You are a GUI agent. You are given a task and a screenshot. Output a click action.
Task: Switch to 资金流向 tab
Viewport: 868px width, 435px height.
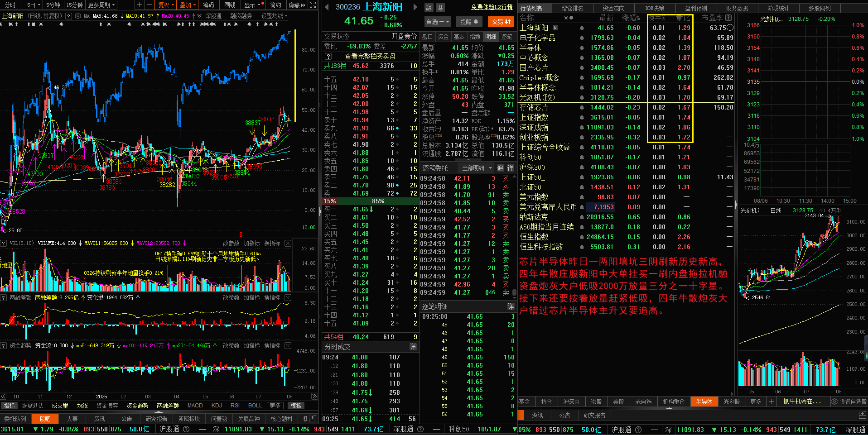[x=613, y=8]
